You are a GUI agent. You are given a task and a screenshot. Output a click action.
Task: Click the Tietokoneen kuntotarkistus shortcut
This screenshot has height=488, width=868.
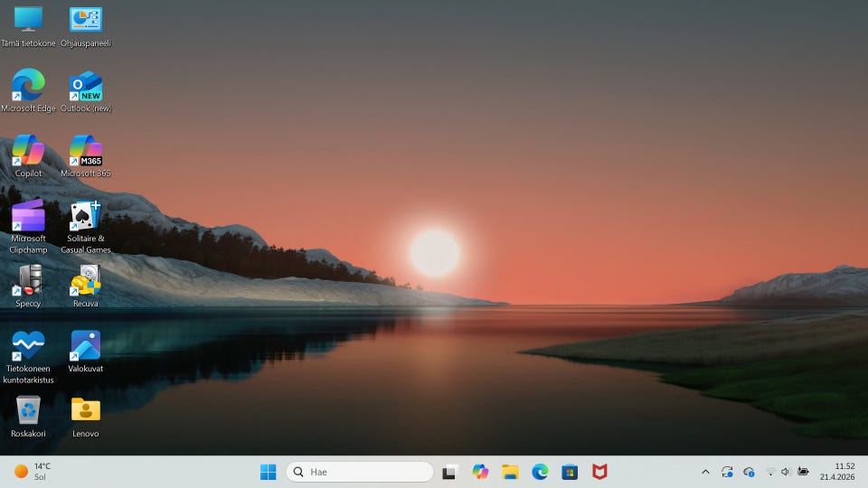pos(28,346)
